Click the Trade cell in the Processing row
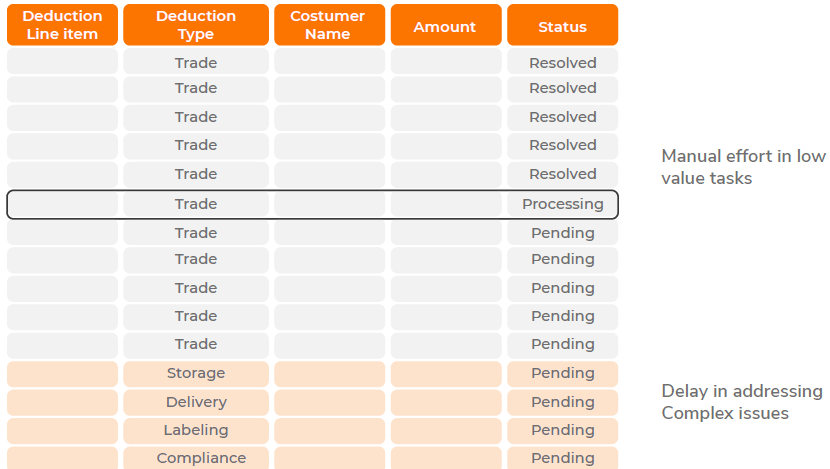This screenshot has width=830, height=469. coord(196,204)
